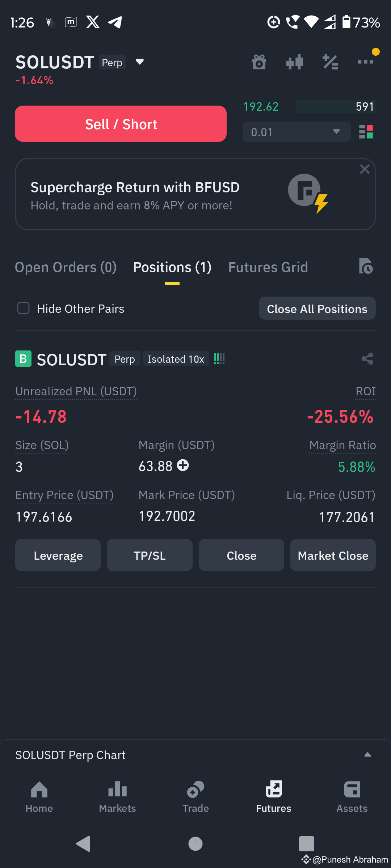This screenshot has height=868, width=391.
Task: Open the candlestick chart icon
Action: (x=295, y=62)
